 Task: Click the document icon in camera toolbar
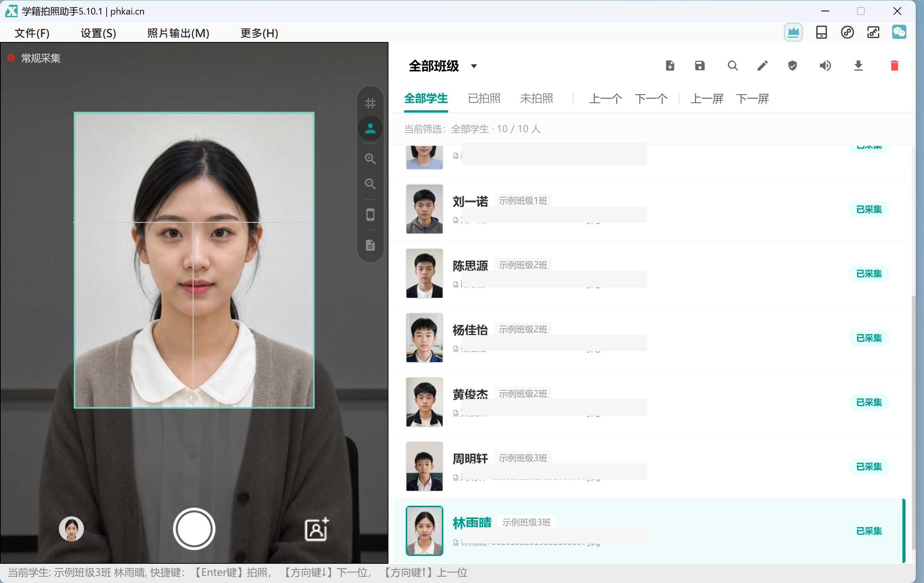pyautogui.click(x=370, y=245)
